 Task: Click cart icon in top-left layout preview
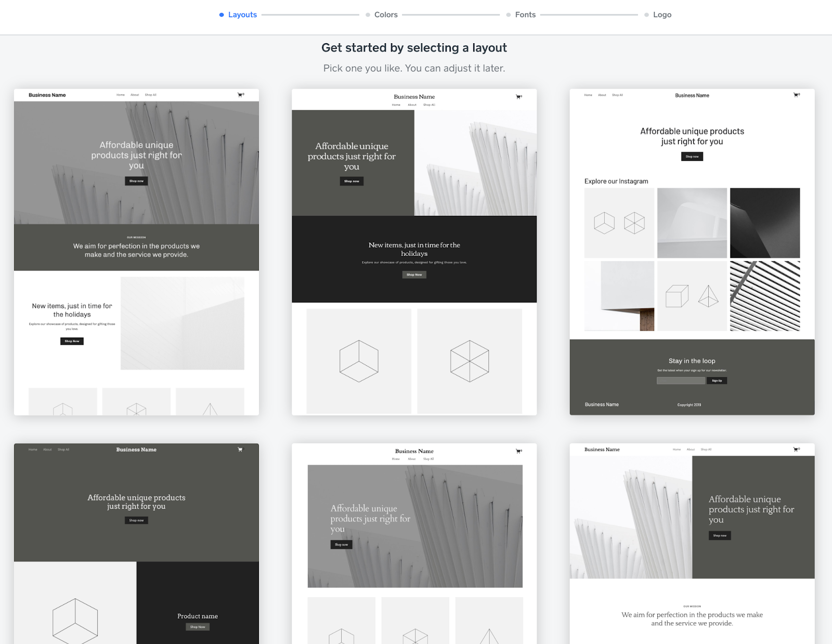click(240, 95)
